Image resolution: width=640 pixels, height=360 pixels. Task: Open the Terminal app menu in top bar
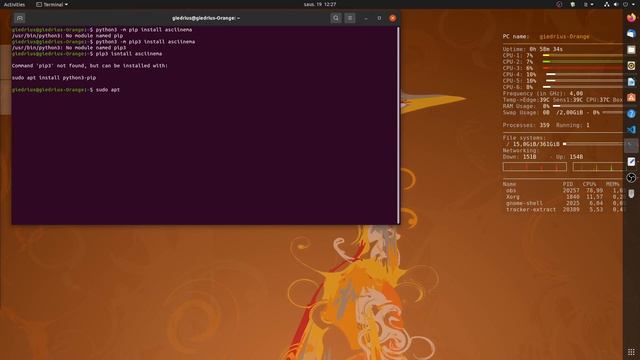[x=52, y=4]
